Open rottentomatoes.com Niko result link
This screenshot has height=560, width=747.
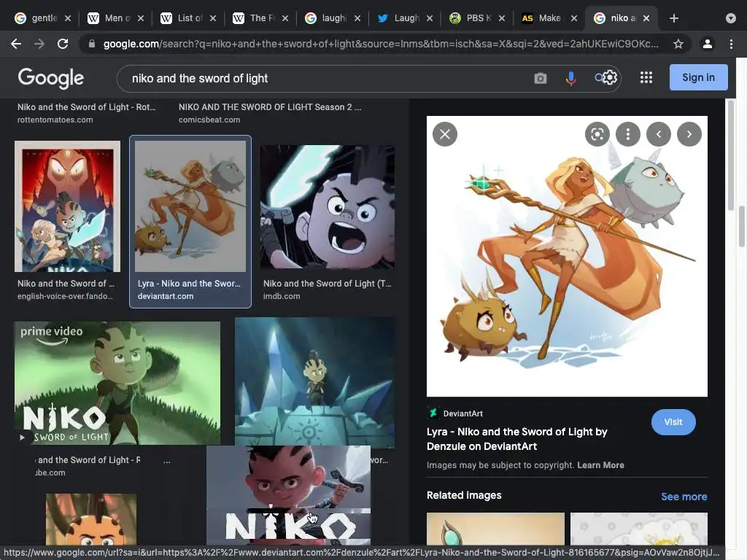click(87, 113)
